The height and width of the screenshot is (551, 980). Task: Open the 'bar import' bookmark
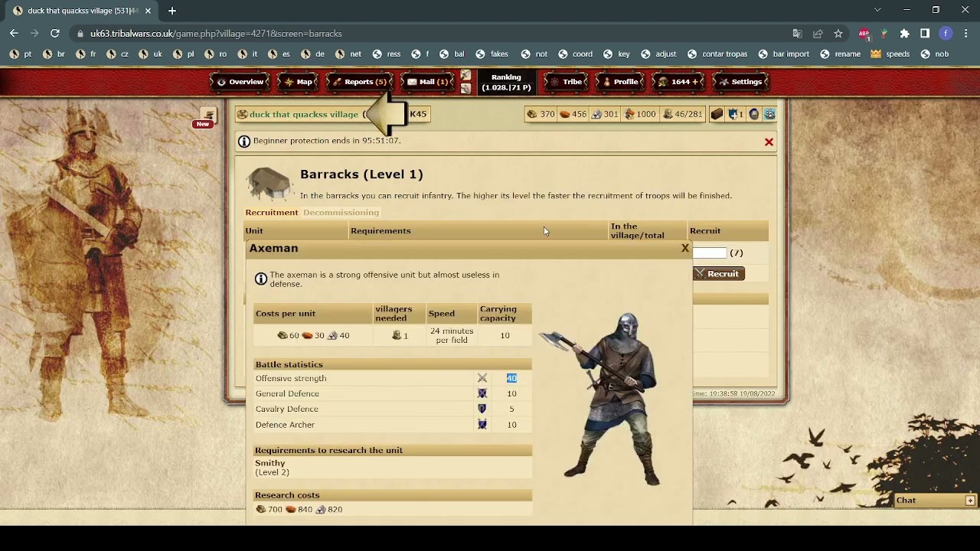tap(783, 54)
